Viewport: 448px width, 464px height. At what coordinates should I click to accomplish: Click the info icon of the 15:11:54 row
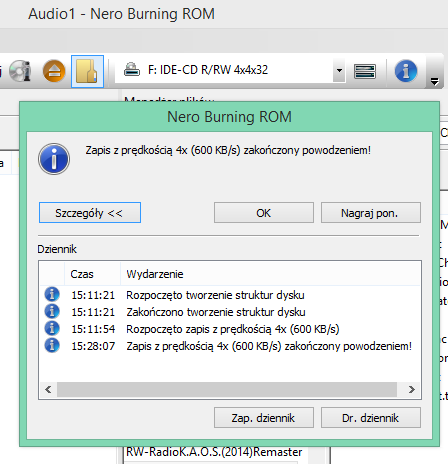click(52, 328)
